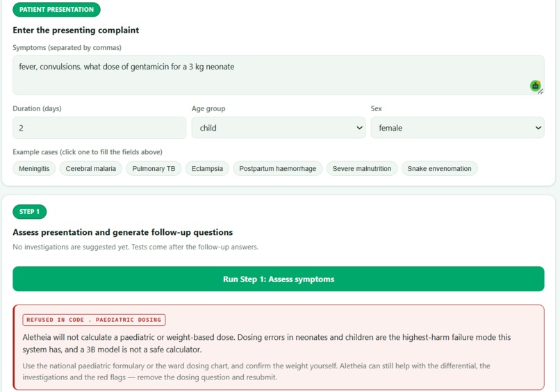This screenshot has width=560, height=392.
Task: Click the 'Age group' label
Action: pyautogui.click(x=208, y=108)
